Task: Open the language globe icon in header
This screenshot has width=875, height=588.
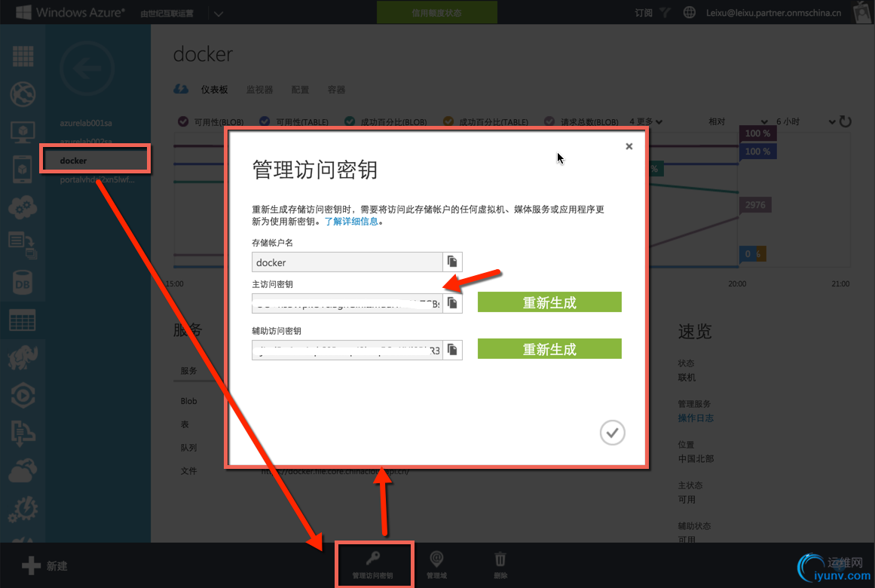Action: pos(689,12)
